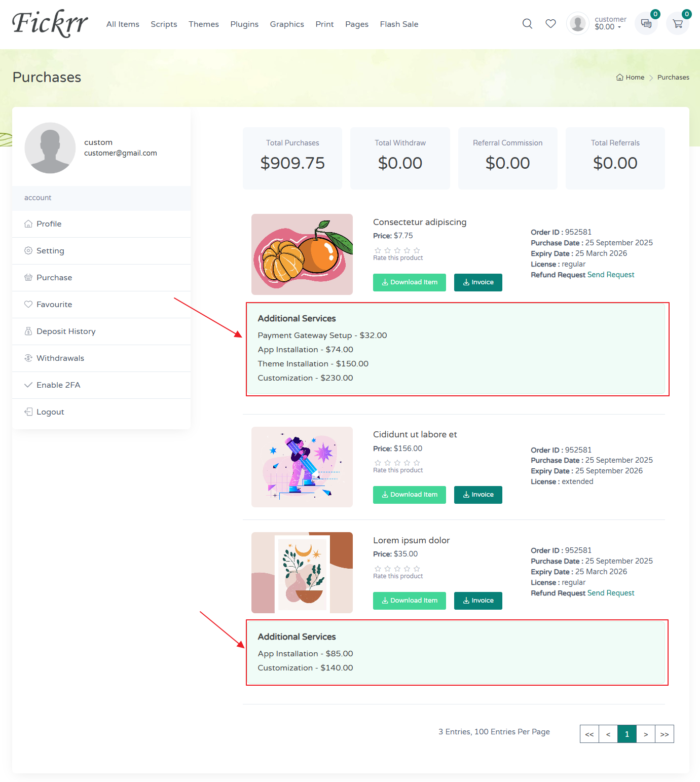Open the shopping cart icon

677,23
